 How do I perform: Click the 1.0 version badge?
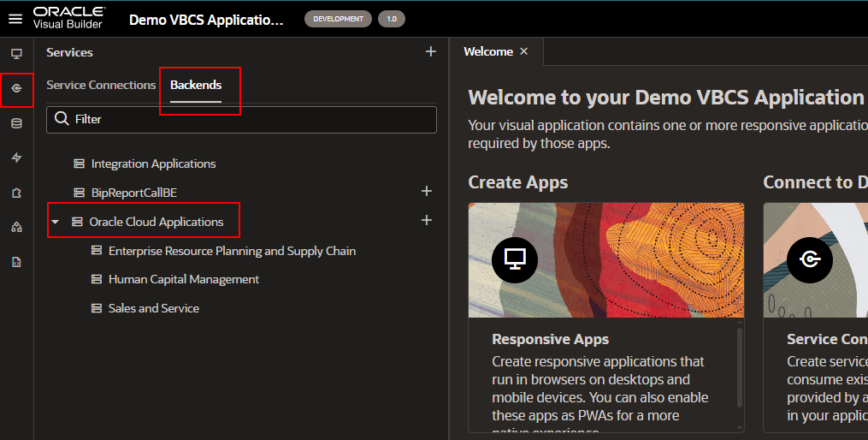[x=392, y=19]
